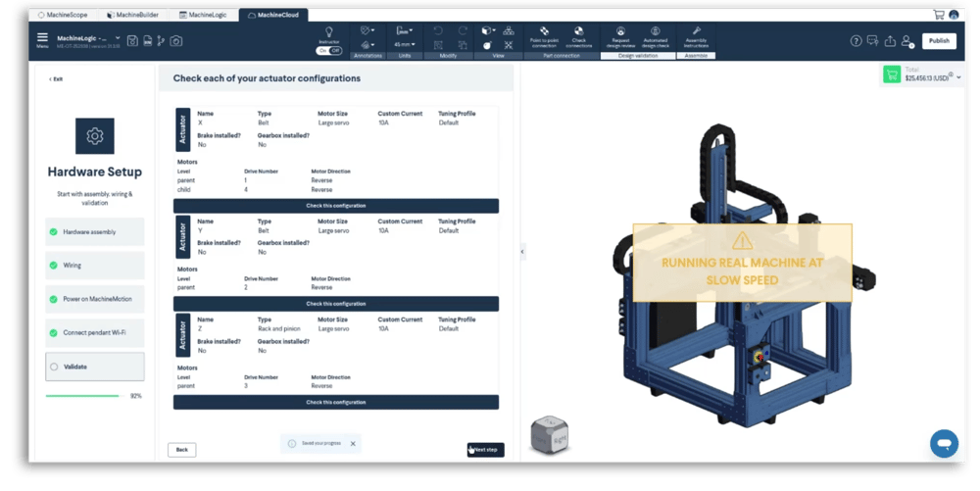The width and height of the screenshot is (980, 491).
Task: Select the MachineCloud tab
Action: tap(273, 15)
